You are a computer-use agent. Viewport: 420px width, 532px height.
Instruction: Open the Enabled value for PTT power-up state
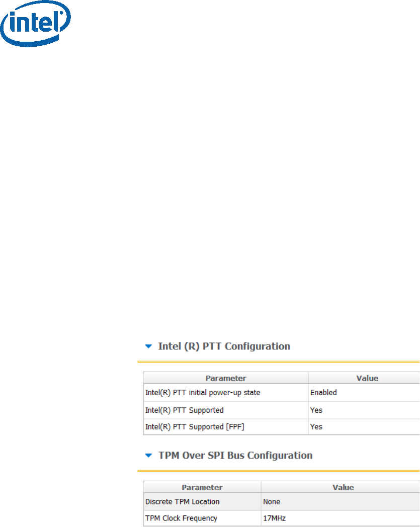tap(364, 393)
